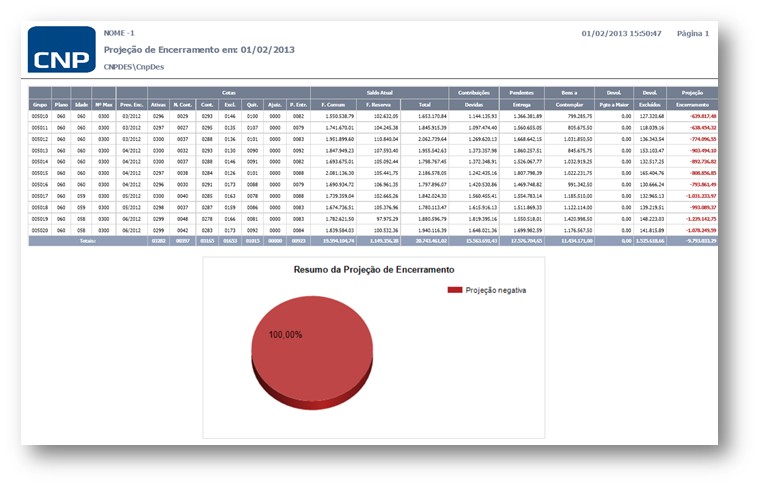Click the F. Comum column header
The width and height of the screenshot is (760, 487).
coord(333,105)
